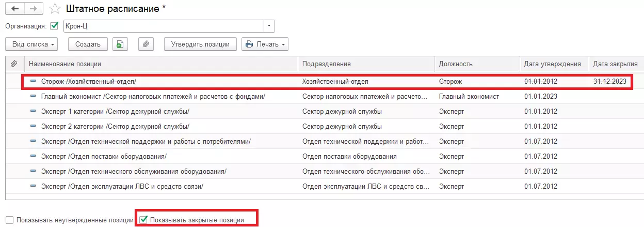Viewport: 644px width, 227px height.
Task: Toggle the Организация filter checkbox
Action: 54,26
